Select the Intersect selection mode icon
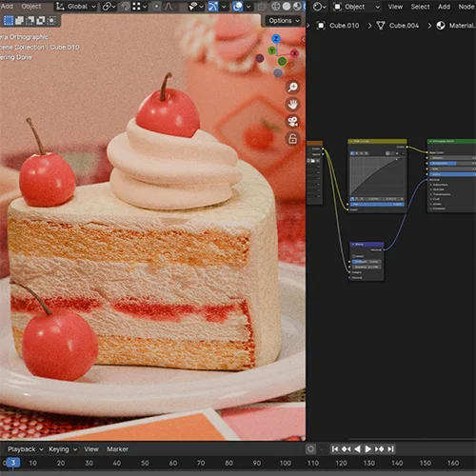The width and height of the screenshot is (476, 476). [x=50, y=21]
